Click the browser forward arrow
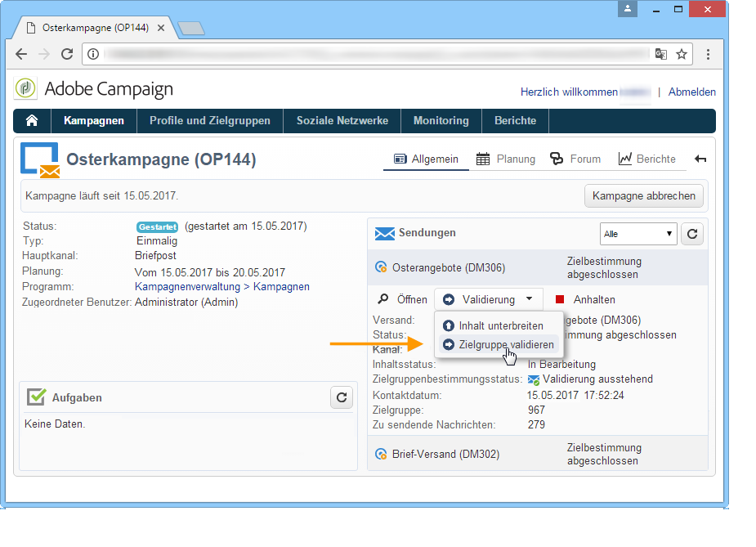This screenshot has width=756, height=547. (44, 54)
